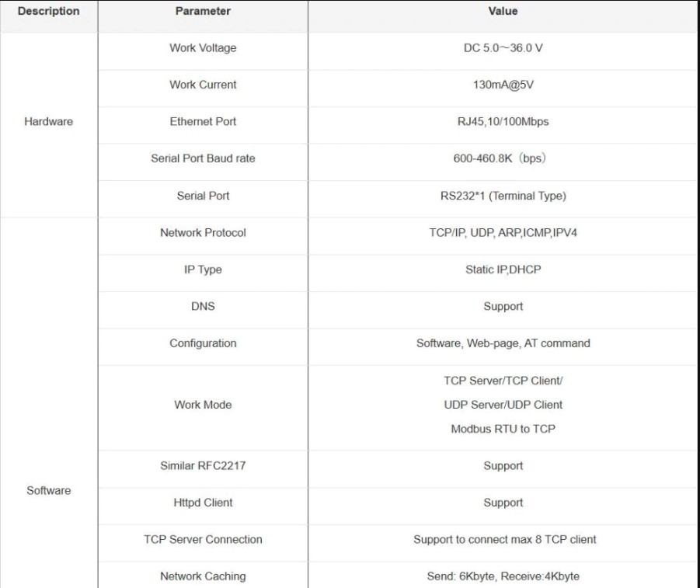The image size is (700, 588).
Task: Select the Serial Port Baud rate cell
Action: click(203, 158)
